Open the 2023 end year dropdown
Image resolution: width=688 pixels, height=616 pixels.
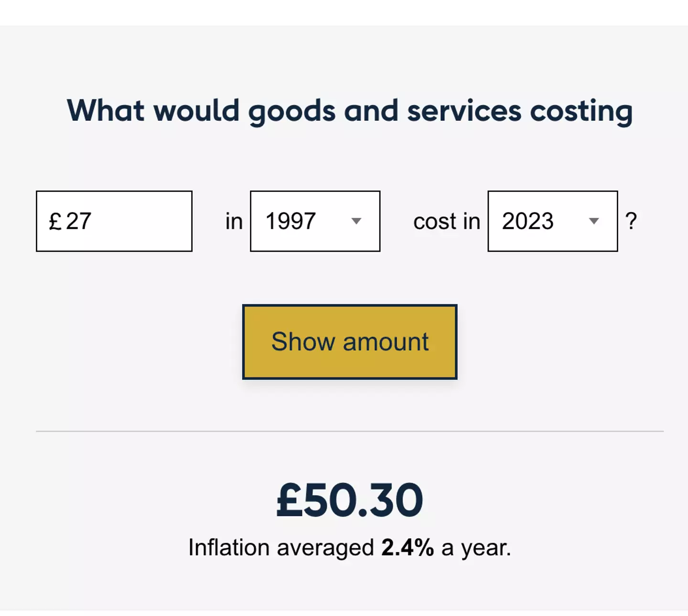click(552, 221)
